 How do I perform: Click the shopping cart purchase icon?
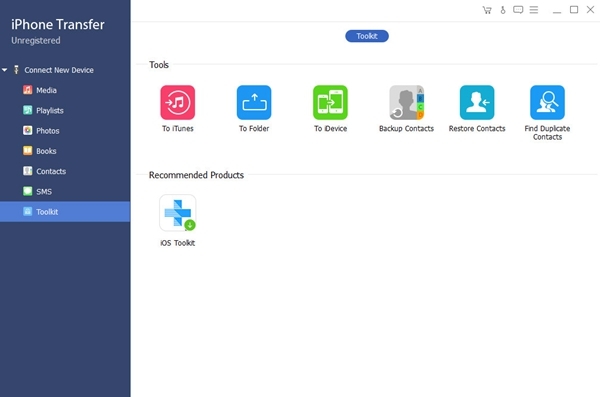click(x=487, y=10)
